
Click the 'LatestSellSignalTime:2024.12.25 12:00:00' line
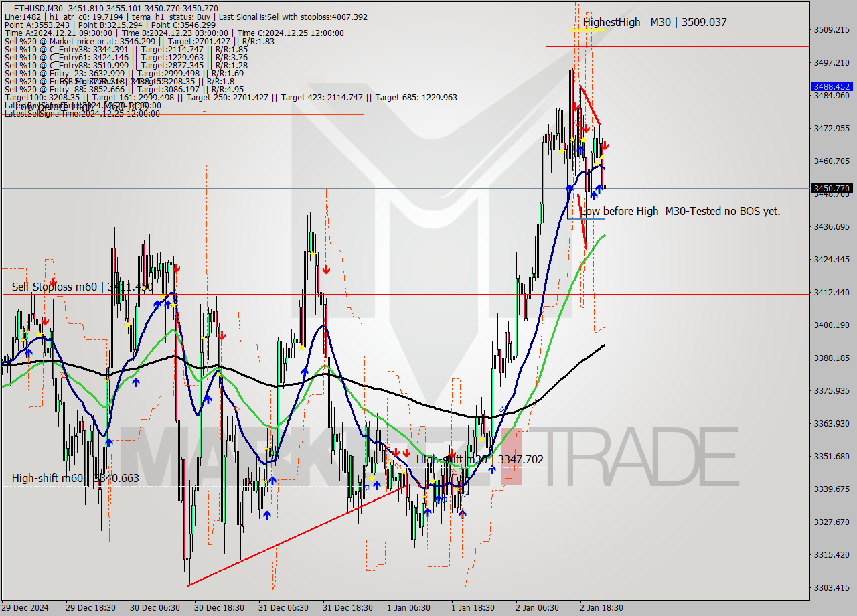point(82,113)
